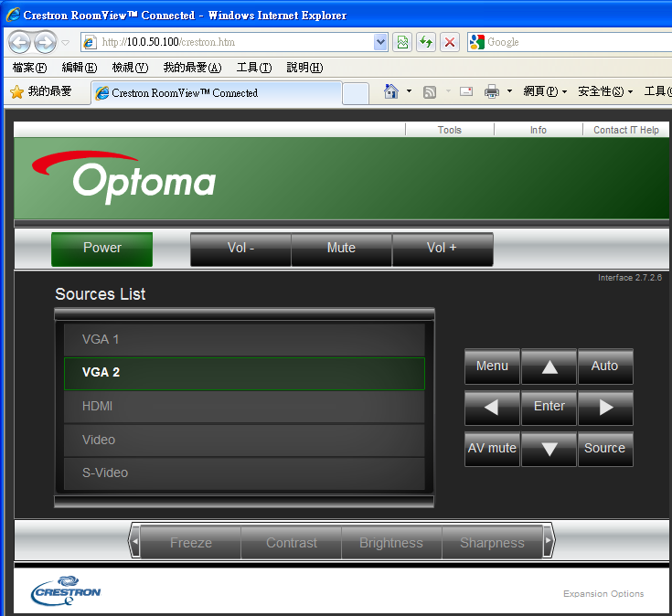Image resolution: width=672 pixels, height=616 pixels.
Task: Go back with the browser Back arrow
Action: (20, 42)
